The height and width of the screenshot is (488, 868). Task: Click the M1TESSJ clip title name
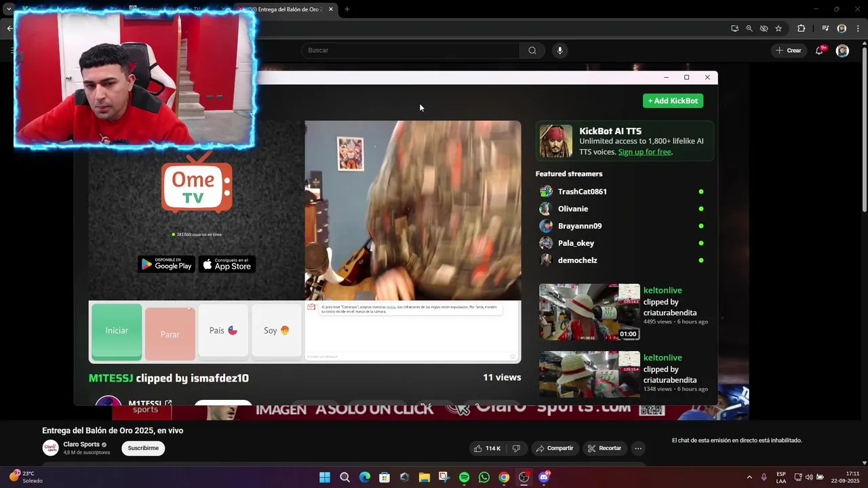tap(111, 378)
